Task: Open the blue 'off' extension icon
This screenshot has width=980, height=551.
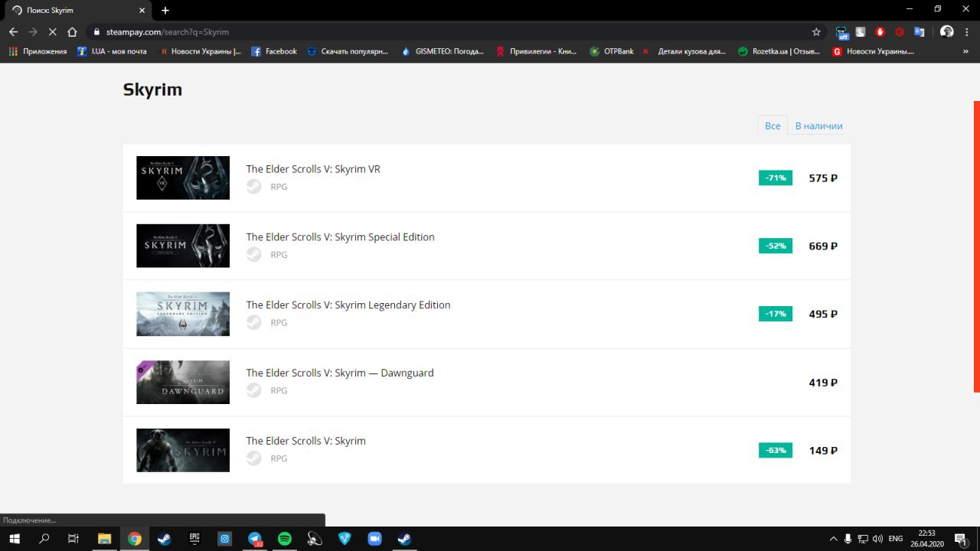Action: tap(843, 32)
